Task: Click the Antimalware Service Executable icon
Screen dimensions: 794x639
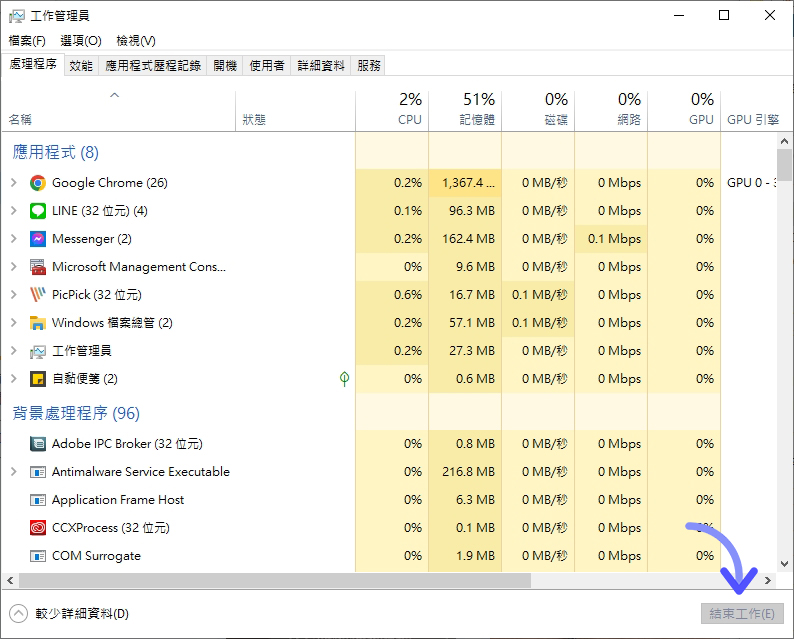Action: (37, 472)
